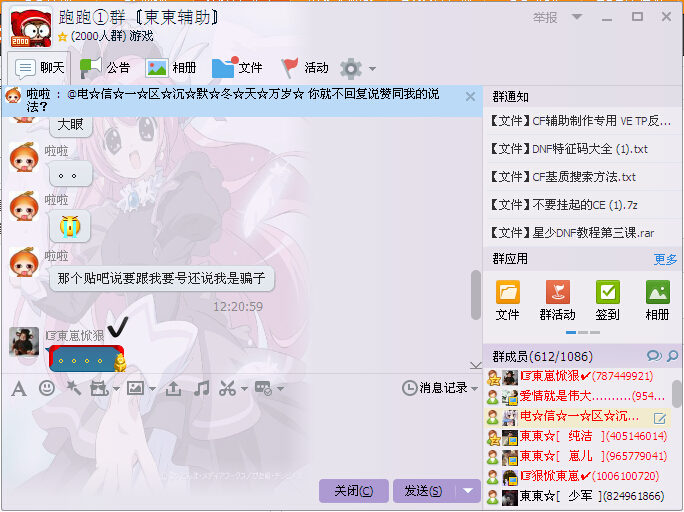Click the scissors screenshot tool icon
Screen dimensions: 684x512
coord(227,388)
